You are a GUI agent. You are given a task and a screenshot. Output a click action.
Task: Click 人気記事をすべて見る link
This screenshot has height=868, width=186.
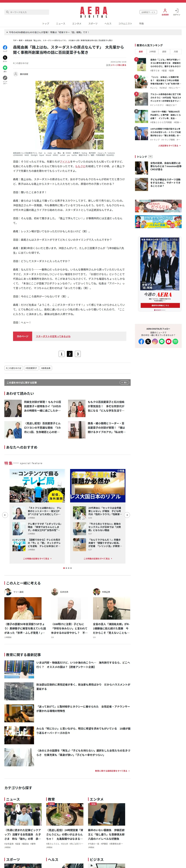click(x=169, y=146)
